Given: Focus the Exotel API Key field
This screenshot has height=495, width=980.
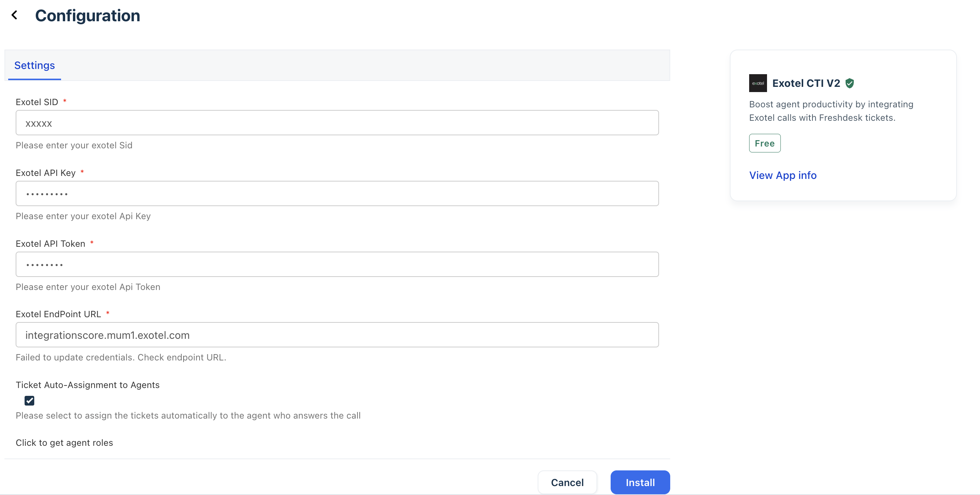Looking at the screenshot, I should (337, 193).
